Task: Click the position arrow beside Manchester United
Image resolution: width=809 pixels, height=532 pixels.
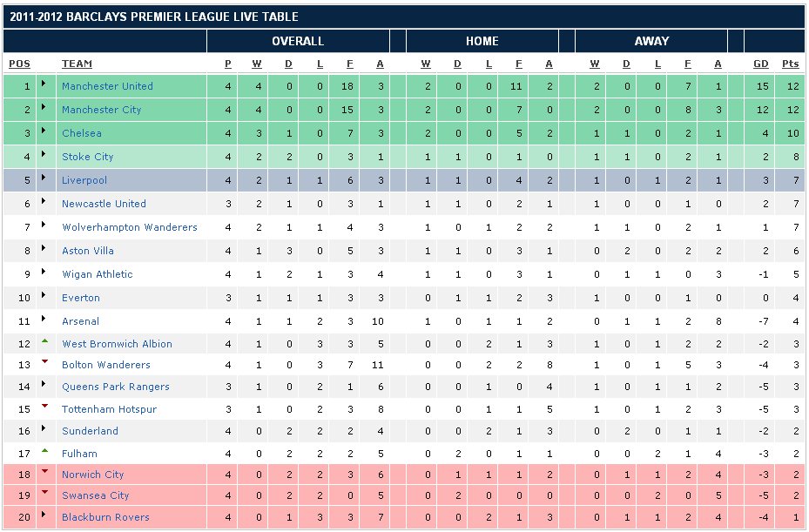Action: pos(44,86)
